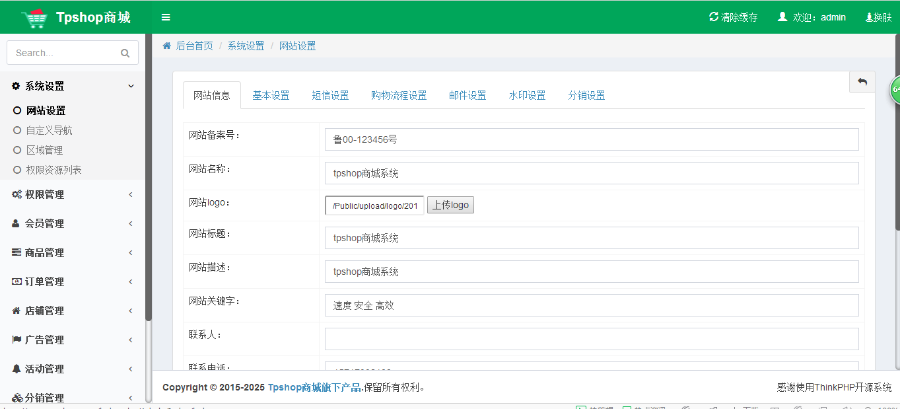Click the clear cache refresh icon
This screenshot has width=900, height=409.
click(713, 17)
